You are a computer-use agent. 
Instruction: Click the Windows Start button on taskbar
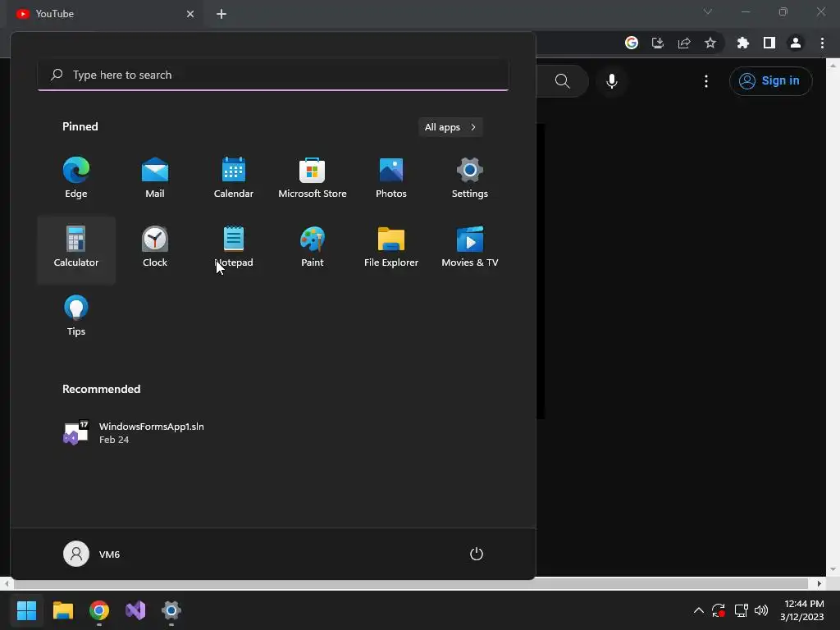(x=26, y=610)
